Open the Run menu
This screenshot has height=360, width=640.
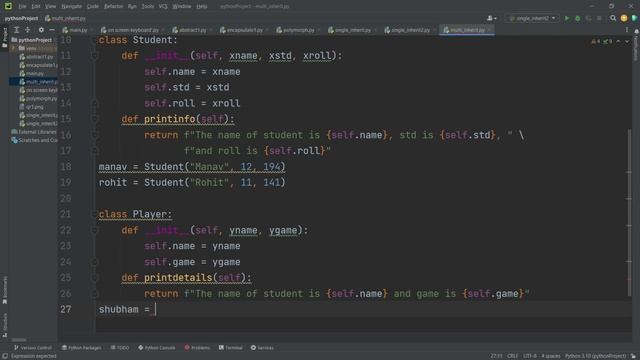[132, 7]
